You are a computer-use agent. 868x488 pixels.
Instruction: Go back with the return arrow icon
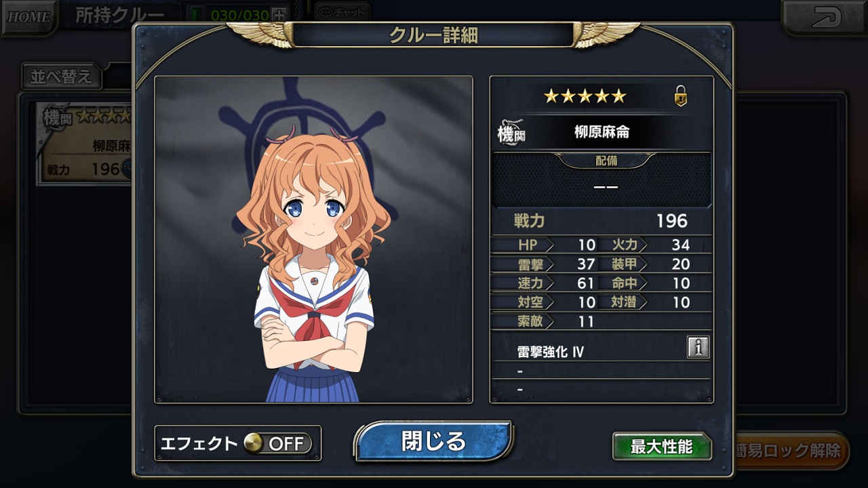[825, 16]
